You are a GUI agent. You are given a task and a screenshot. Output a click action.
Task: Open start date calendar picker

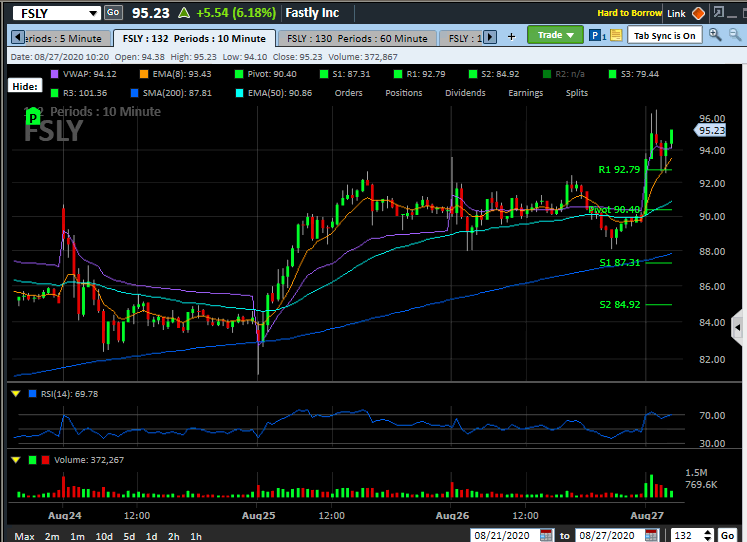[x=546, y=535]
